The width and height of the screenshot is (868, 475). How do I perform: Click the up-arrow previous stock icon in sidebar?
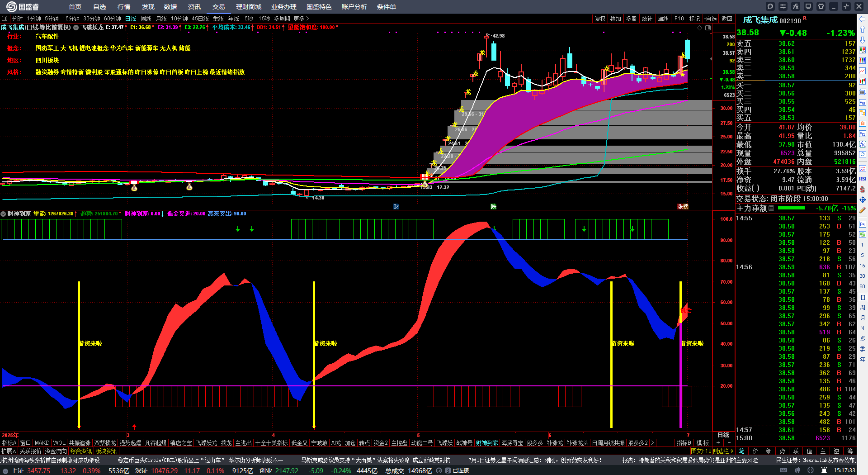(863, 29)
